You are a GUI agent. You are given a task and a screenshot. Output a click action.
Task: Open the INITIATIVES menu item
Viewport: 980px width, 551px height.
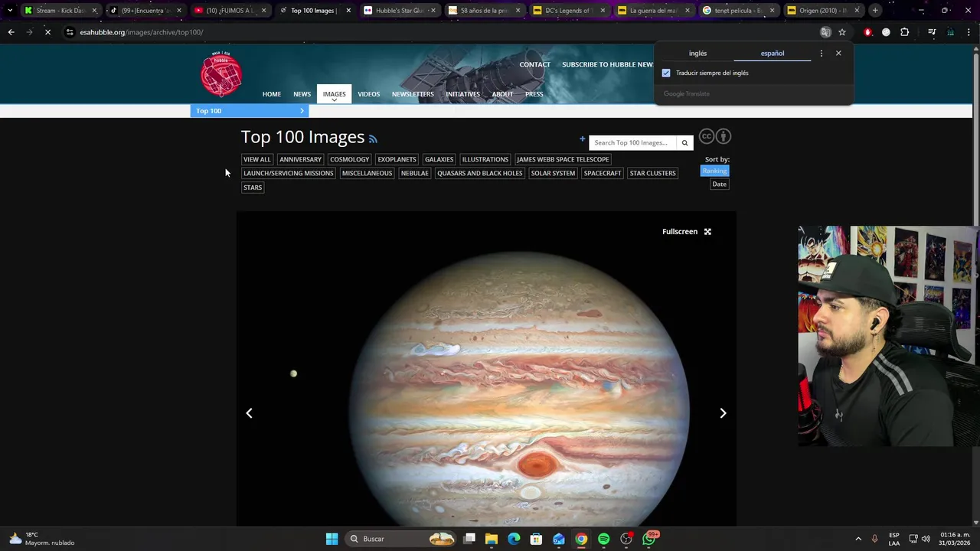462,94
